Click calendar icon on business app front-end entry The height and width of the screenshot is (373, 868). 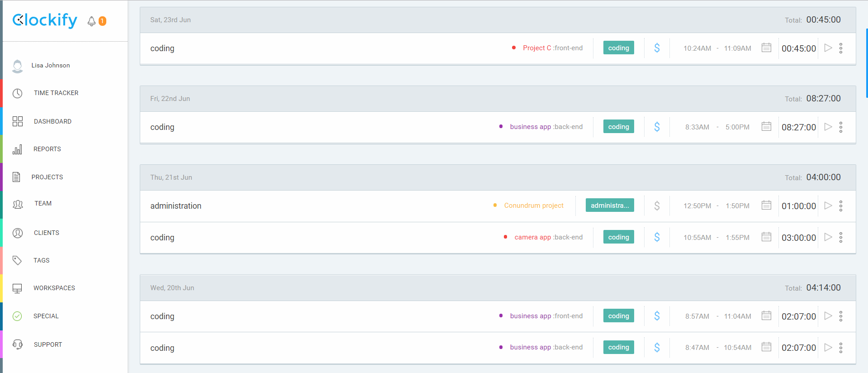click(766, 316)
